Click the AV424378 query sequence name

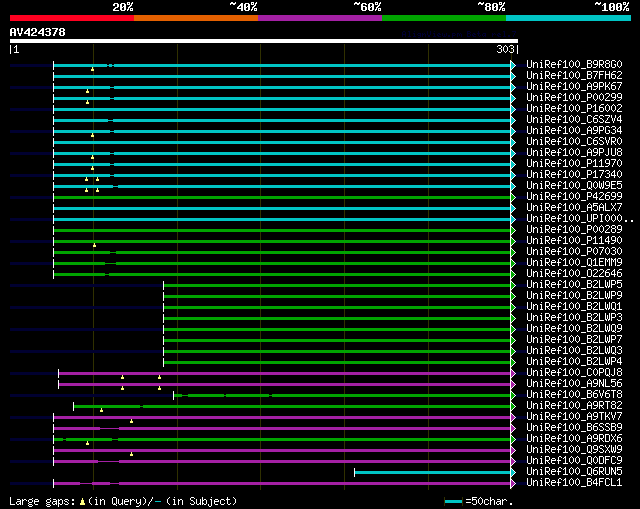(x=38, y=32)
